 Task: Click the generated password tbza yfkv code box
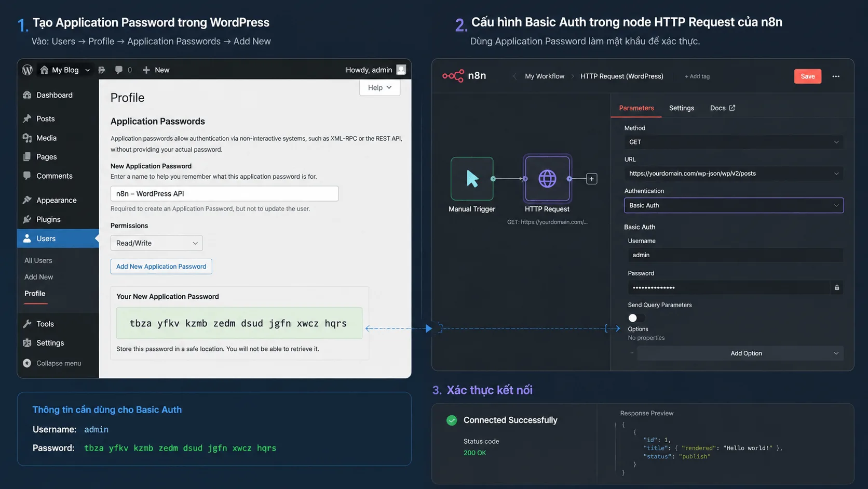(239, 323)
